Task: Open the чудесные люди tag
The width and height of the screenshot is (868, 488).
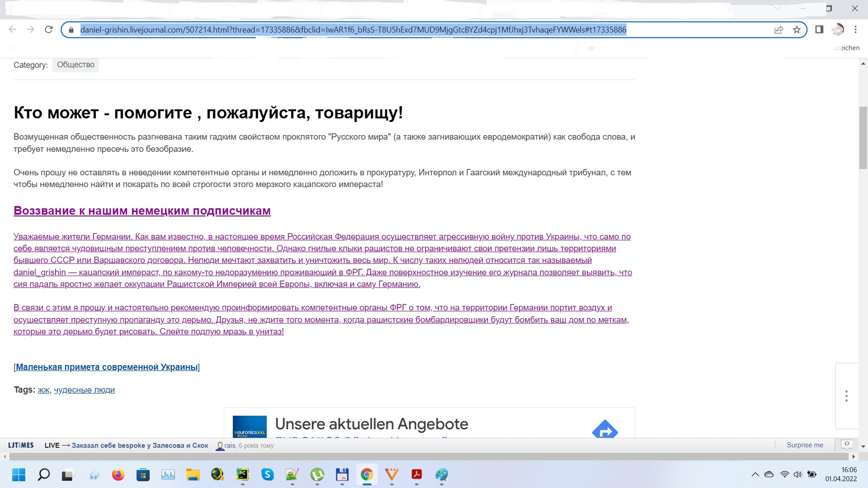Action: click(84, 389)
